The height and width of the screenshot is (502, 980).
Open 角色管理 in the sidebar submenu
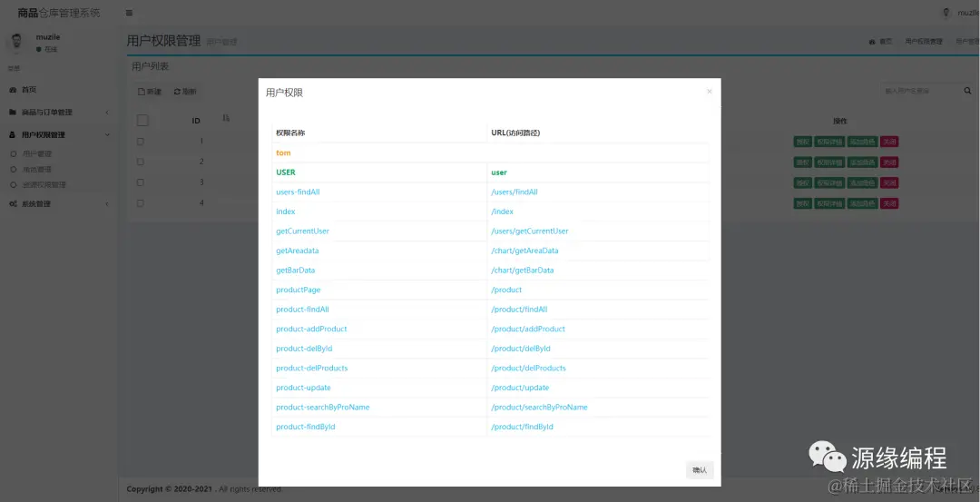[x=37, y=170]
